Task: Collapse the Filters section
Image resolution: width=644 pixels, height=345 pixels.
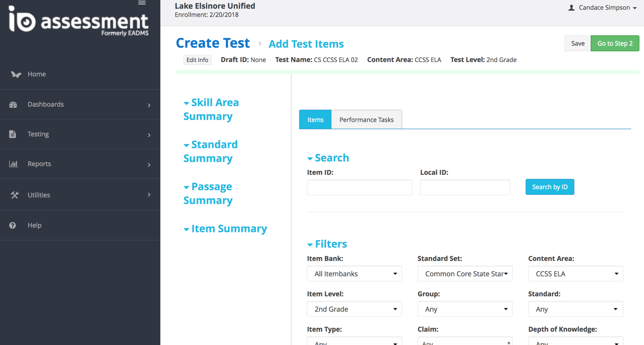Action: (327, 244)
